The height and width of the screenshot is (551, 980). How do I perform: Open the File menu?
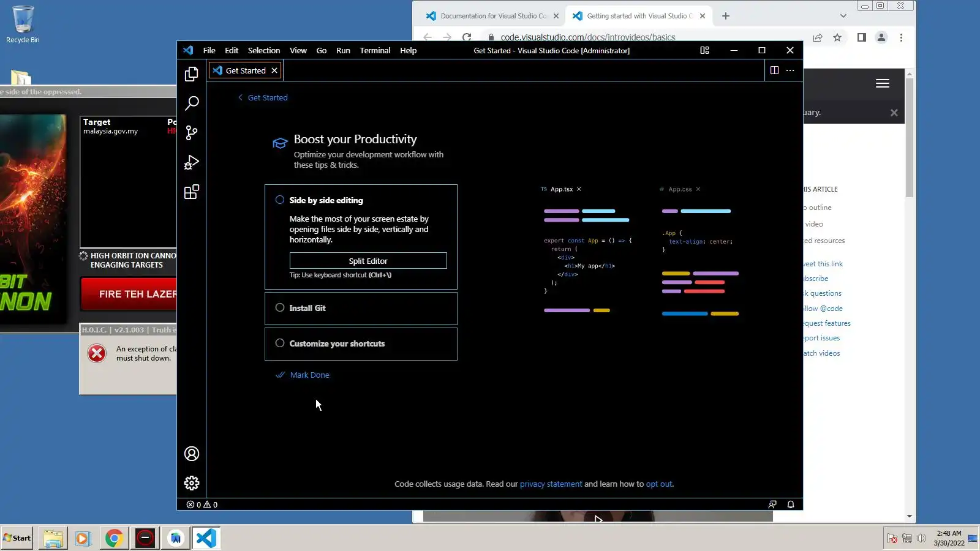[x=209, y=50]
